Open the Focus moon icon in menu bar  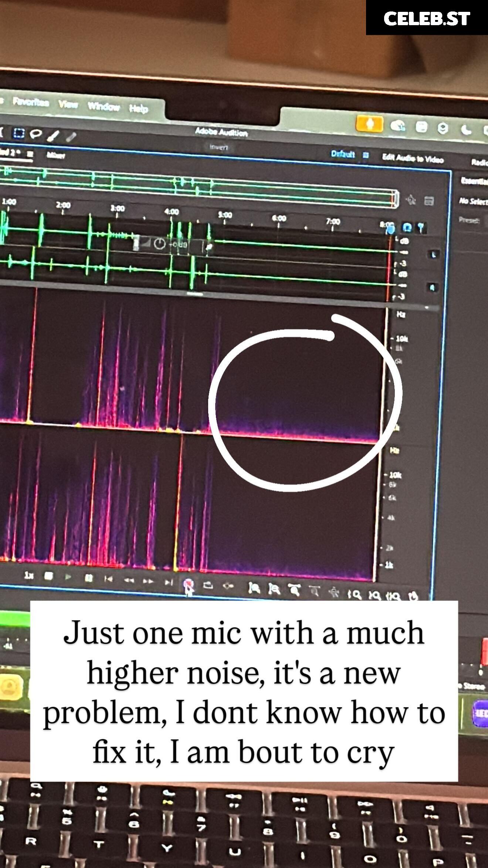[x=466, y=129]
